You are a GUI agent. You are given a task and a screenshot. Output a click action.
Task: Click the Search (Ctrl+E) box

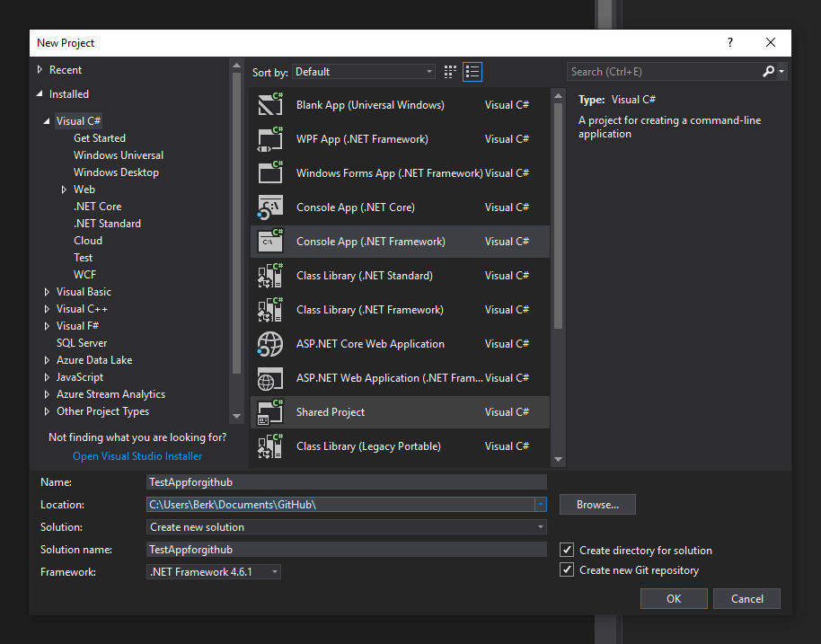pos(664,71)
